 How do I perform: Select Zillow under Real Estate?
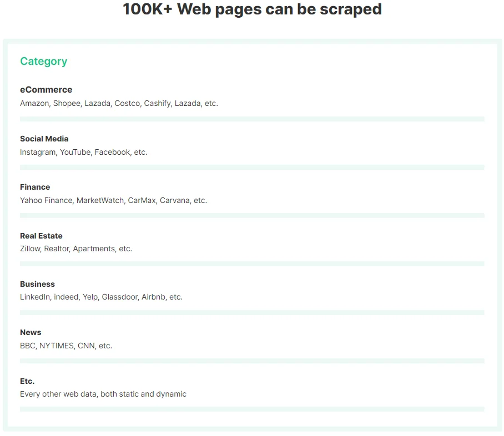29,249
